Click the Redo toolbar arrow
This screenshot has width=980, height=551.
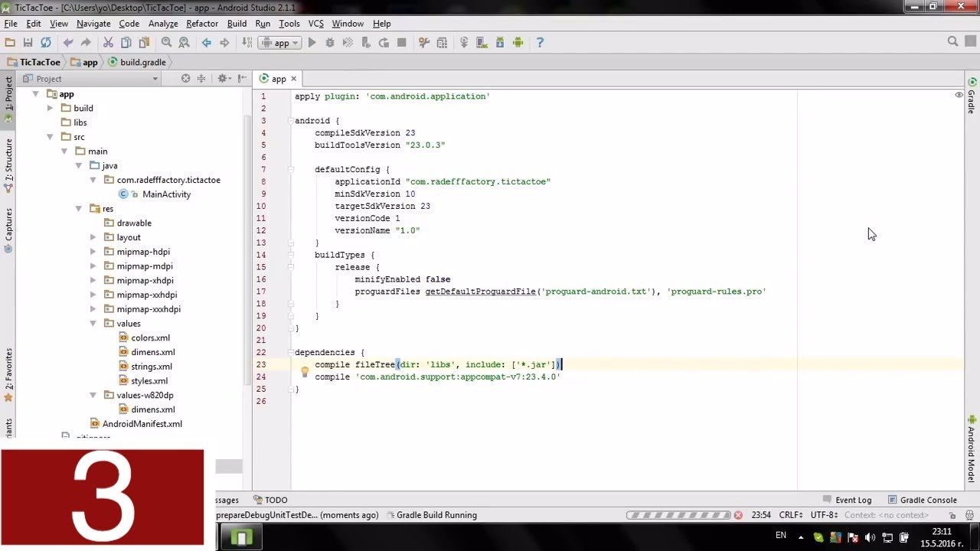[86, 43]
